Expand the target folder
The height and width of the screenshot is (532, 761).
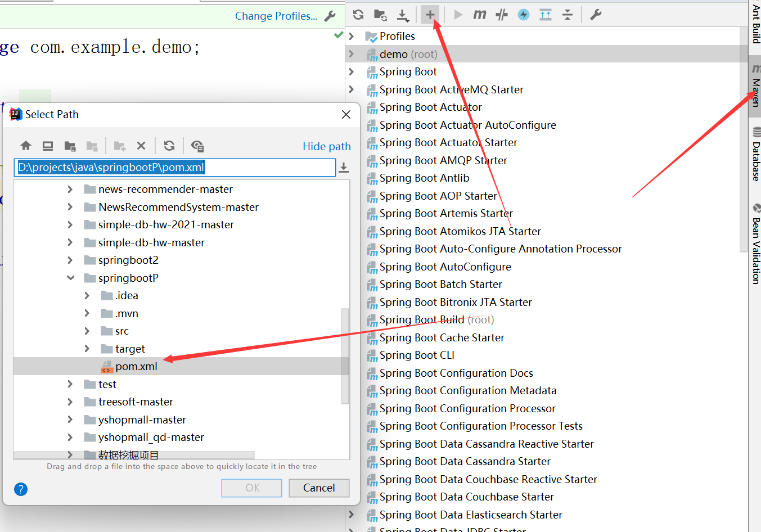(87, 349)
